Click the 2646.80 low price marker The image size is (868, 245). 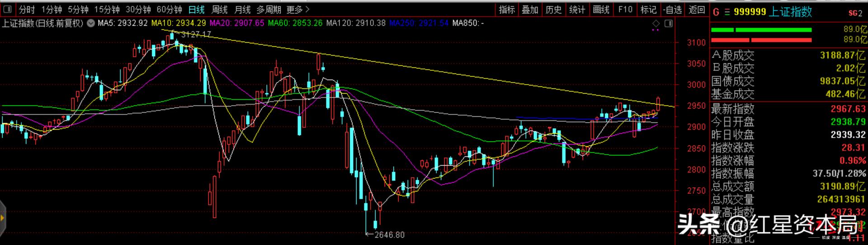[385, 235]
